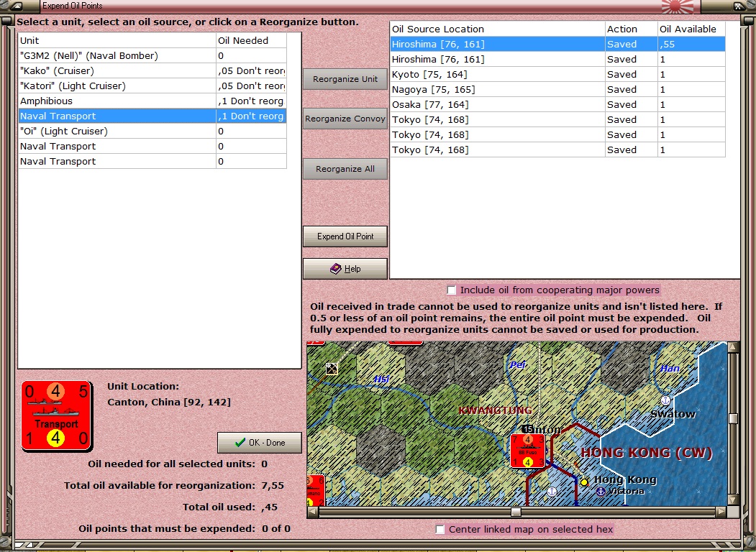Click the map scroll down arrow

(x=733, y=500)
